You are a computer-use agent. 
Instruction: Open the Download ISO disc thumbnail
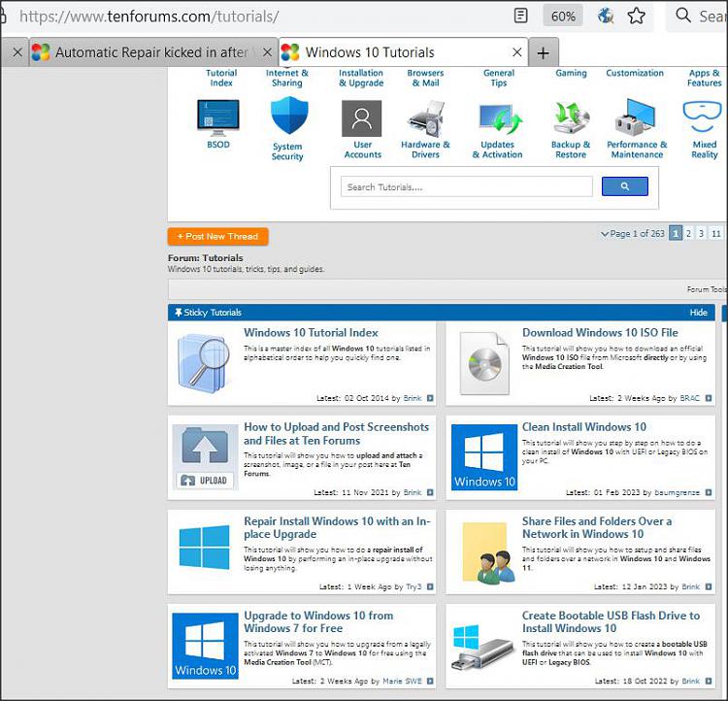483,363
